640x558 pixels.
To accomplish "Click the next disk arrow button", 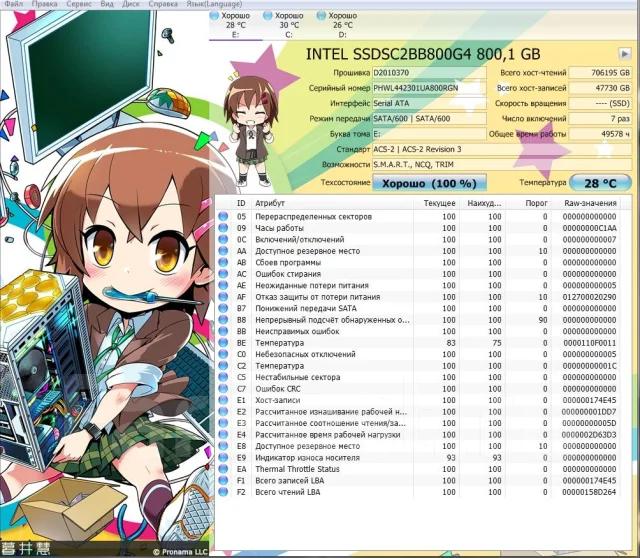I will tap(624, 53).
